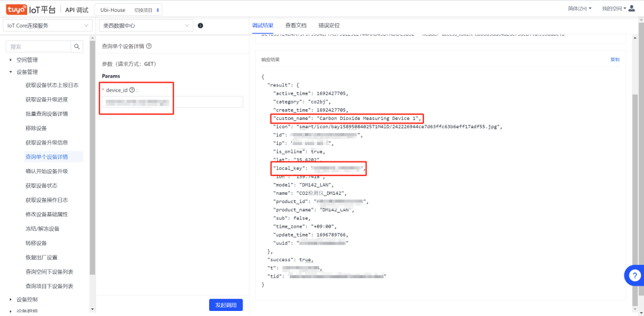Open the IoT Core连接服务 dropdown
This screenshot has height=316, width=644.
(x=47, y=26)
